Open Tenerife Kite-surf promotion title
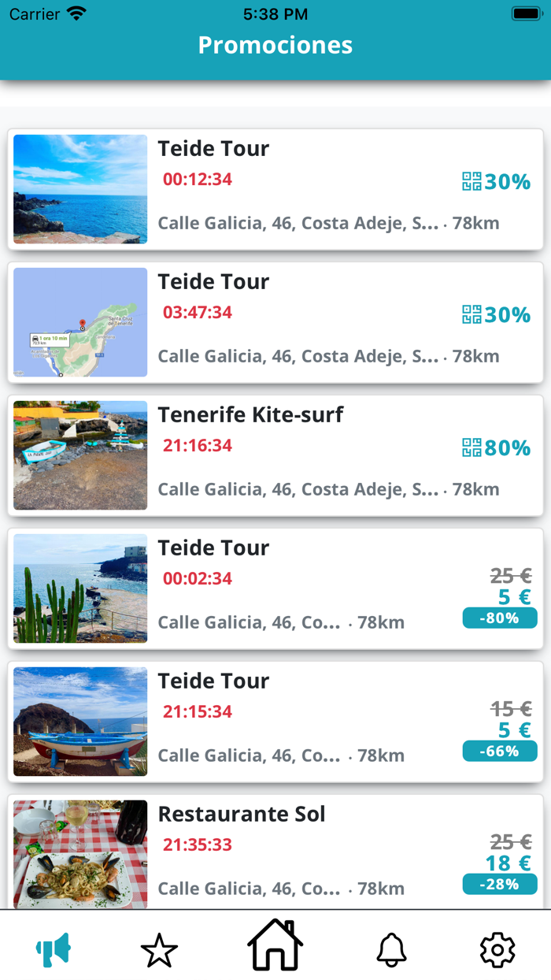Screen dimensions: 551x980 pyautogui.click(x=250, y=414)
